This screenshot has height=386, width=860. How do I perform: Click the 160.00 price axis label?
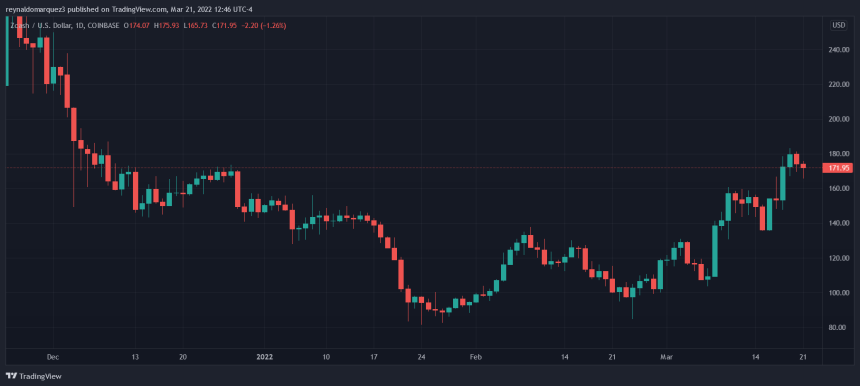(840, 189)
